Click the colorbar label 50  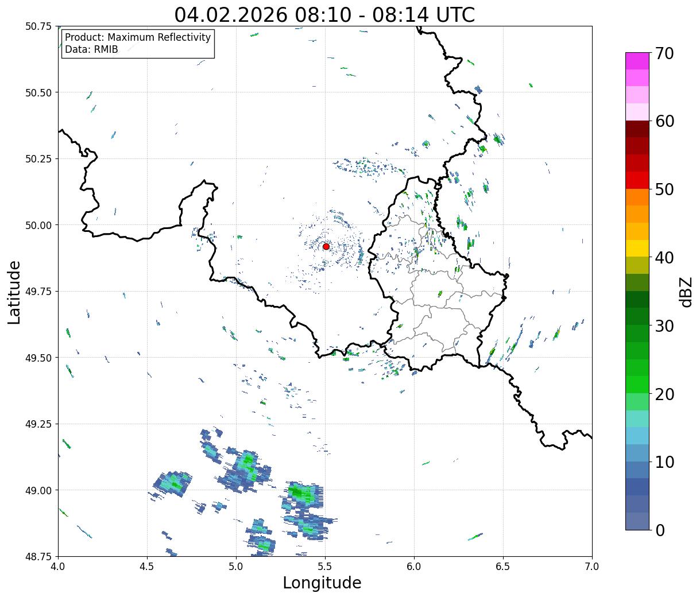[x=664, y=189]
